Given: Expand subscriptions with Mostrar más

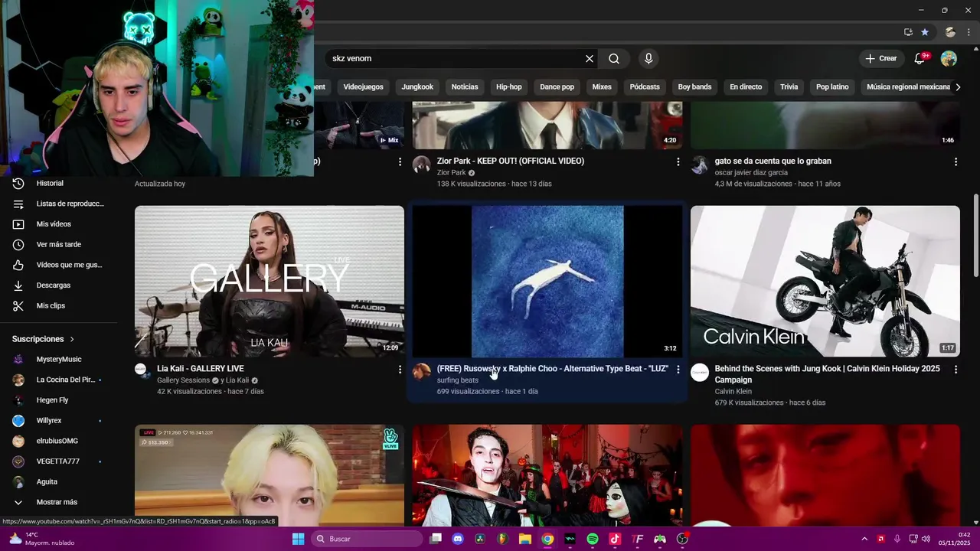Looking at the screenshot, I should [x=60, y=502].
